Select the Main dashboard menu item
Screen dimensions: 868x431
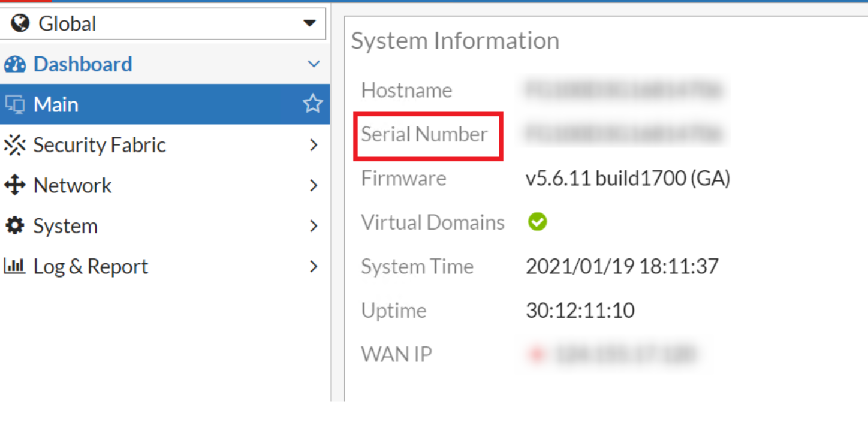[56, 105]
